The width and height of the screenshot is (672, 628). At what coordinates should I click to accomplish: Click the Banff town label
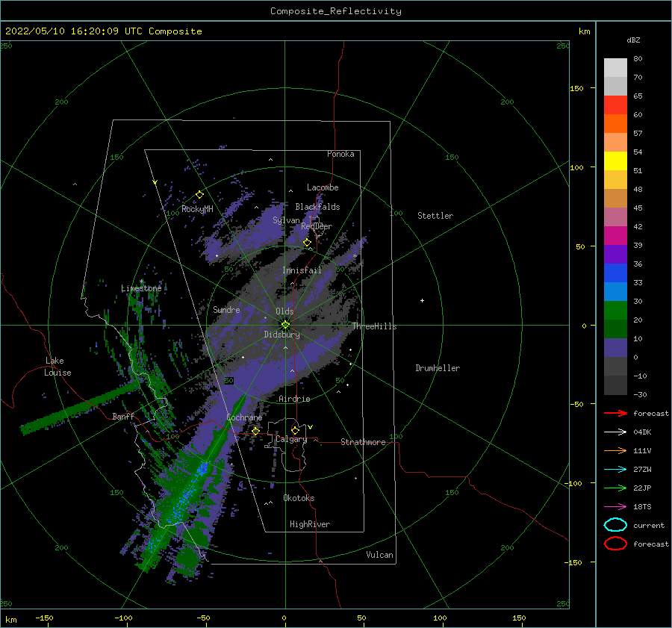[123, 416]
